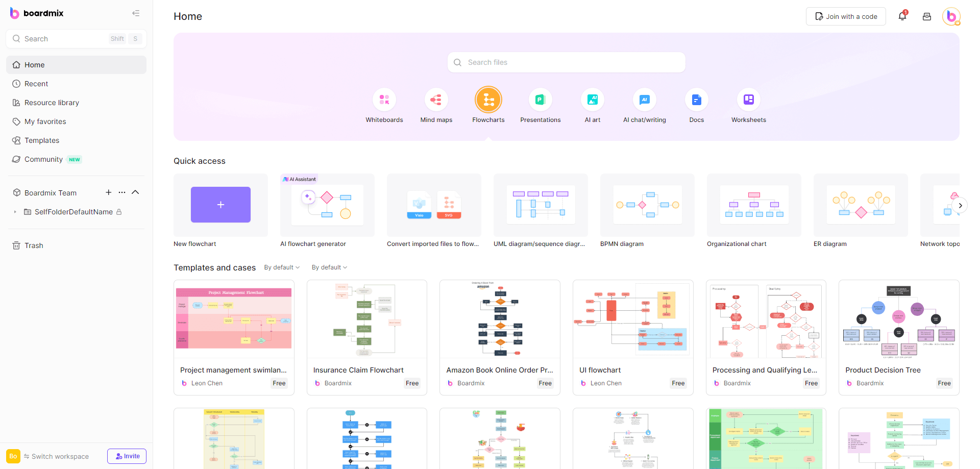
Task: Click Boardmix Team workspace label
Action: [51, 193]
